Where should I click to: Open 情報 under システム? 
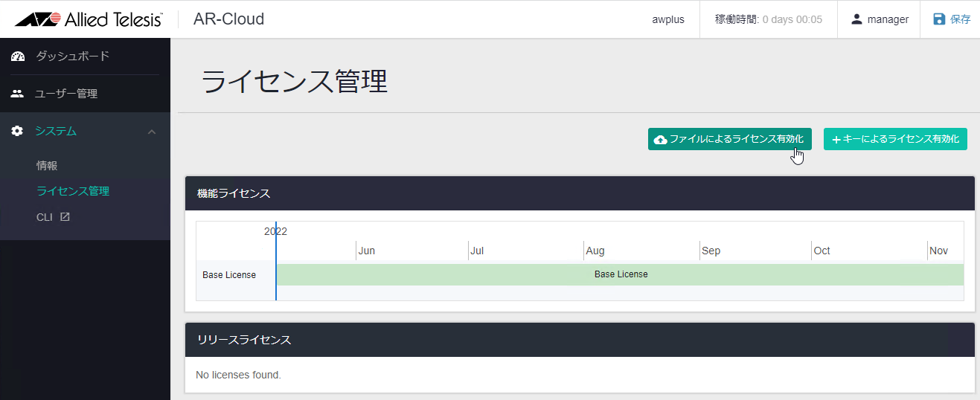point(47,166)
